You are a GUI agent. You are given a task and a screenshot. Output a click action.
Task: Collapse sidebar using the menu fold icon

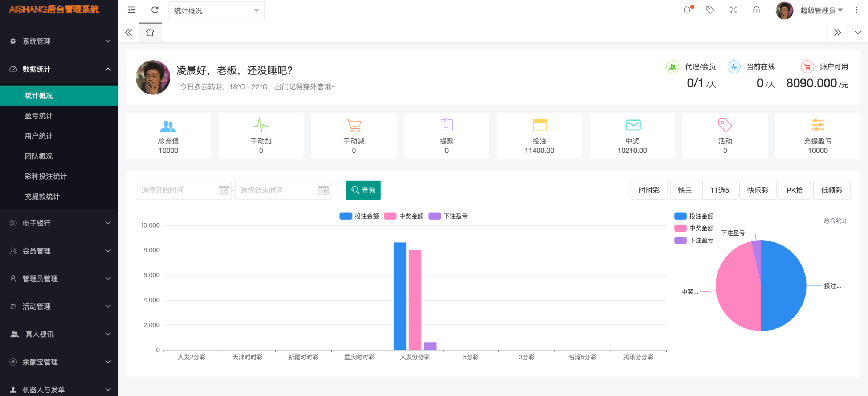(x=132, y=10)
